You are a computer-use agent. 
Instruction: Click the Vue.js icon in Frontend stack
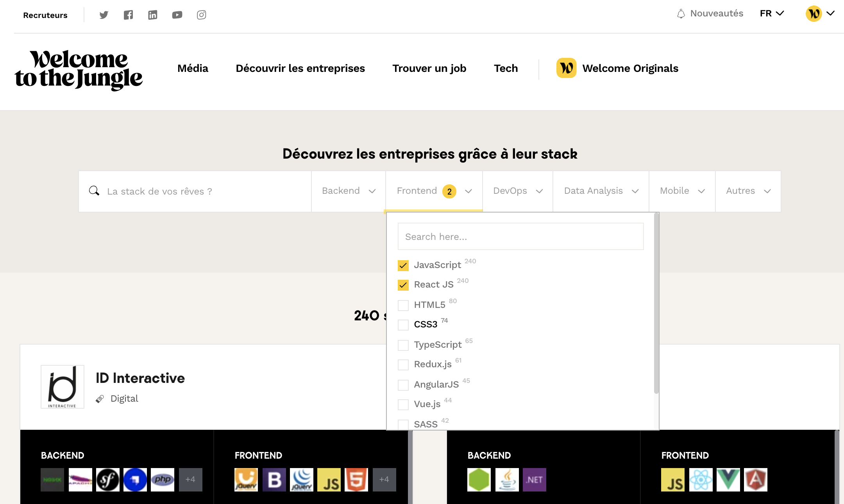coord(728,479)
